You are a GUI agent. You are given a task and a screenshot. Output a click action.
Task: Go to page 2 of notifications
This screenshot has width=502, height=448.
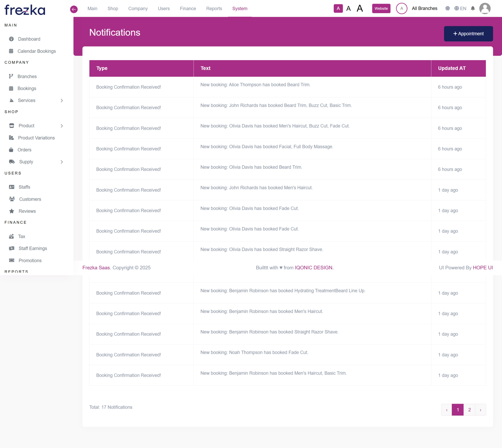469,410
